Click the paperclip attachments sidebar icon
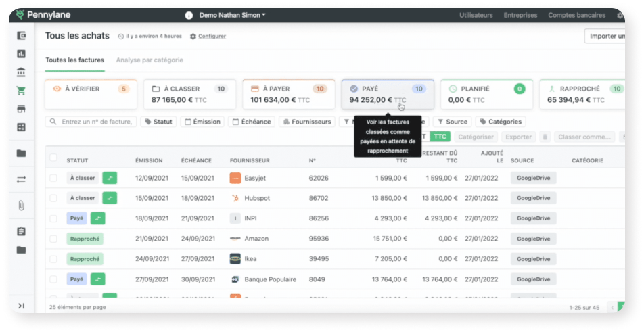Screen dimensions: 644x332 21,206
